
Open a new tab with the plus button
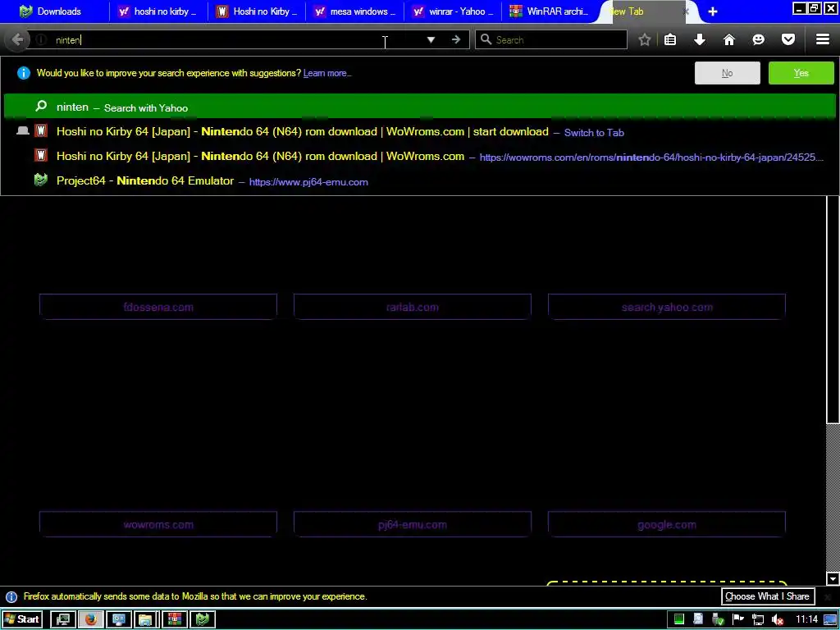pyautogui.click(x=713, y=11)
